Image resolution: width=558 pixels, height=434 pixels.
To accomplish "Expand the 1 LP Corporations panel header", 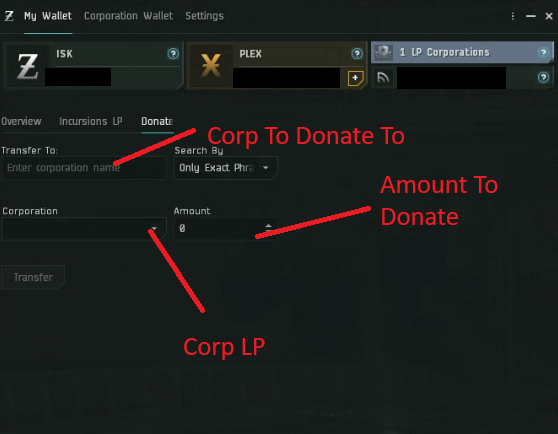I will (x=462, y=52).
